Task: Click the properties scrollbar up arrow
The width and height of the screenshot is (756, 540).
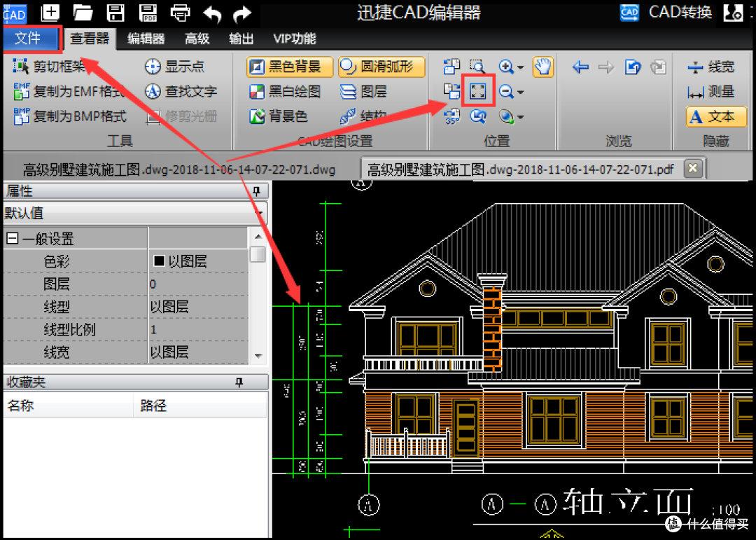Action: click(258, 237)
